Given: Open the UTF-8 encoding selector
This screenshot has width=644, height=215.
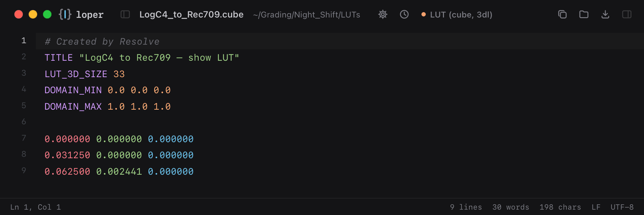Looking at the screenshot, I should point(622,207).
